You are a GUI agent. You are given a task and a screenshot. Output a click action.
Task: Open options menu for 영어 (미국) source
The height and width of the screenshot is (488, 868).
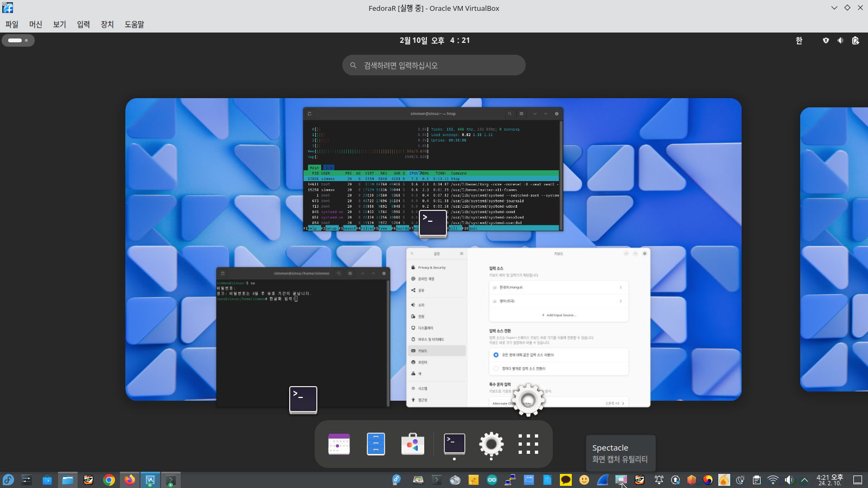(621, 301)
